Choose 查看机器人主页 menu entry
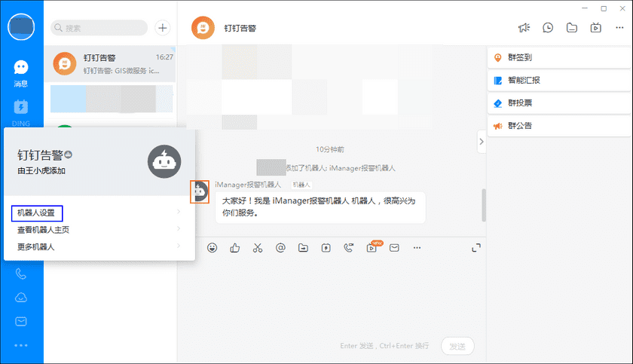Image resolution: width=633 pixels, height=364 pixels. coord(44,230)
